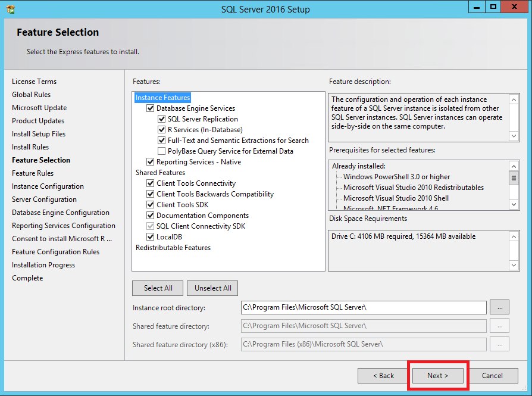Image resolution: width=532 pixels, height=396 pixels.
Task: Select the Already installed prerequisites node
Action: [x=359, y=166]
